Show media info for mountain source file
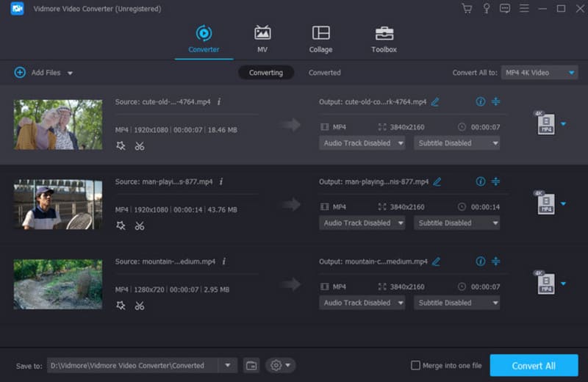588x382 pixels. coord(224,261)
